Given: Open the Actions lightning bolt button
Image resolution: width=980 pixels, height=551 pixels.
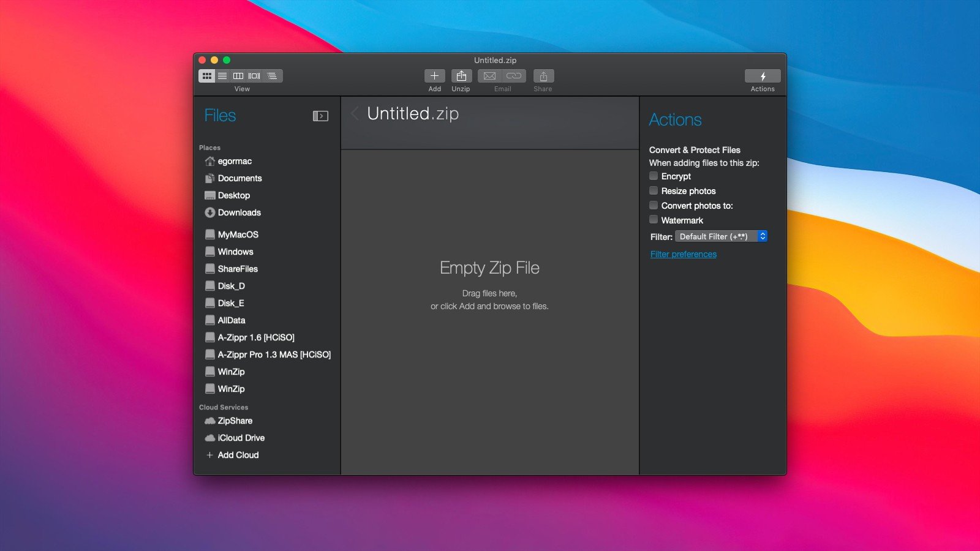Looking at the screenshot, I should tap(762, 76).
